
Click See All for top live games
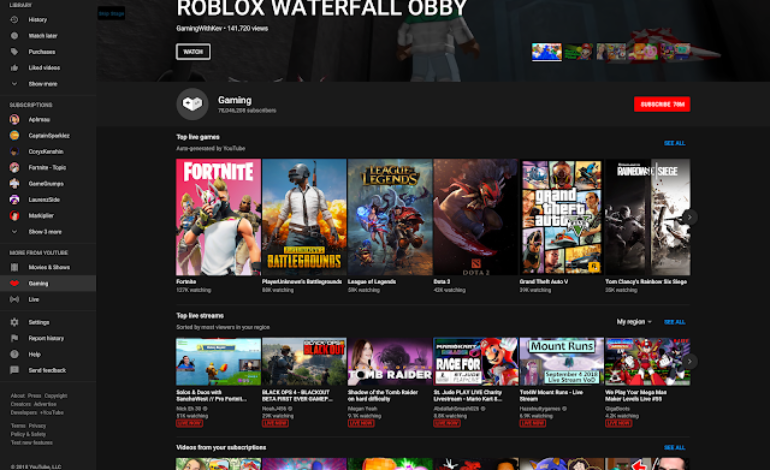point(674,143)
